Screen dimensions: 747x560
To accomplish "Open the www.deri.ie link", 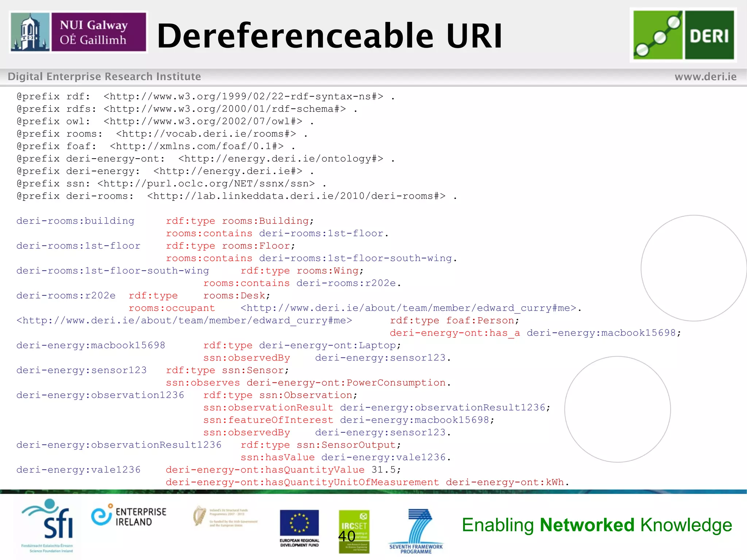I will pos(705,77).
